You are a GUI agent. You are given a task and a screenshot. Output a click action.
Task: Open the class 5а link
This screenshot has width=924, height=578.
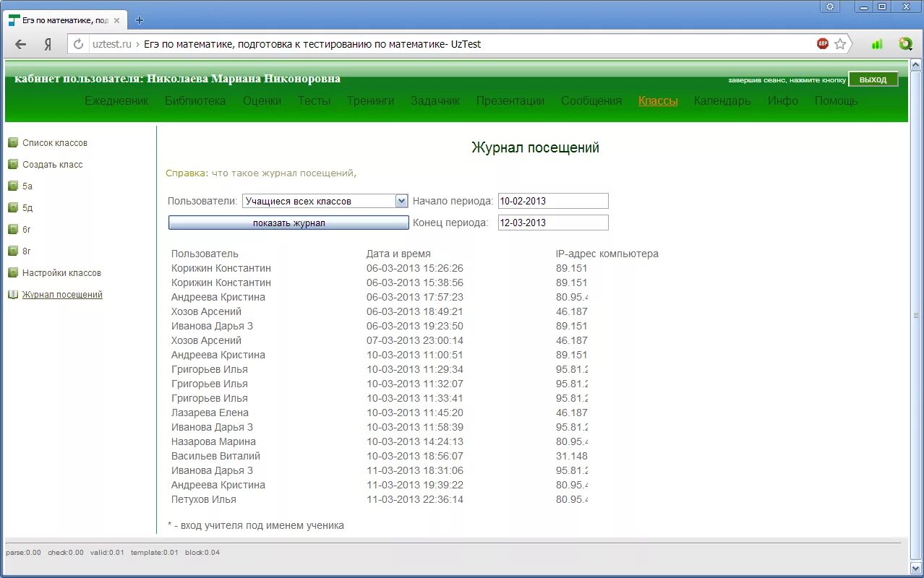click(27, 186)
